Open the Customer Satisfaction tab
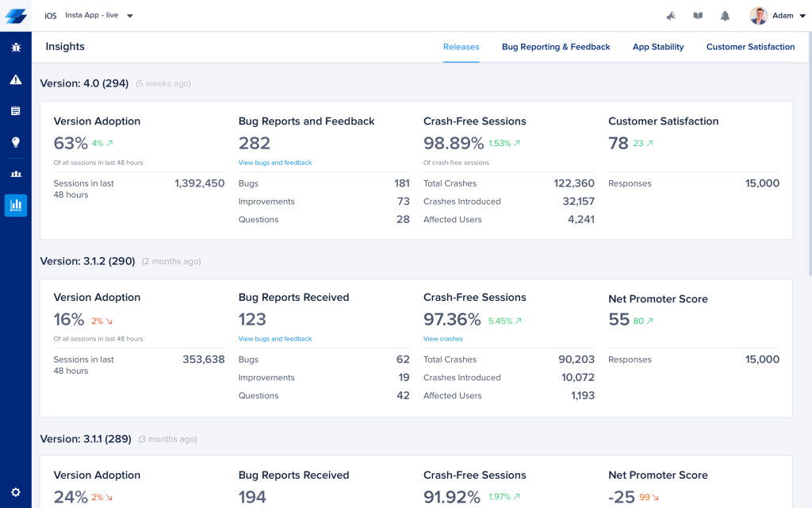Image resolution: width=812 pixels, height=508 pixels. pos(750,47)
